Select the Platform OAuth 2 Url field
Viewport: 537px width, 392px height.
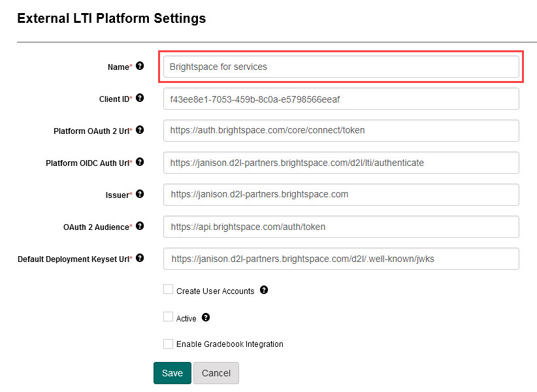point(341,131)
